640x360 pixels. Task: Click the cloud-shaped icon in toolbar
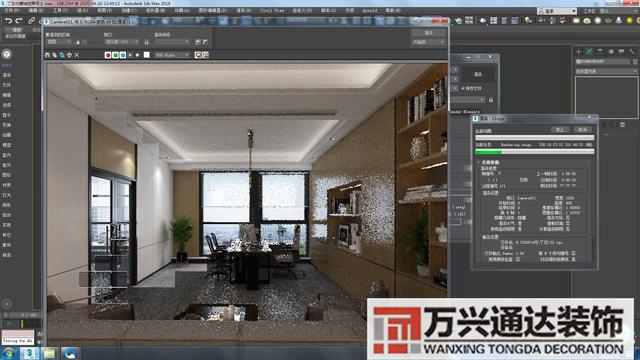(587, 20)
